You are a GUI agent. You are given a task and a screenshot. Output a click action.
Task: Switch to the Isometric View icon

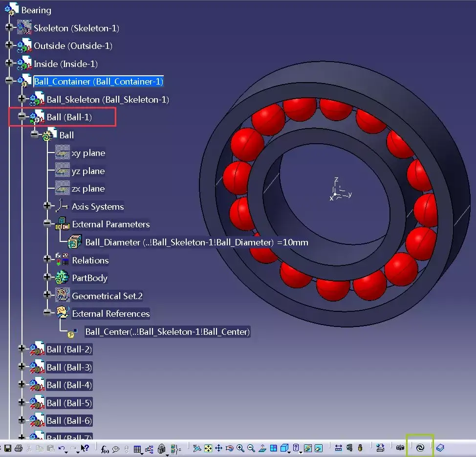coord(284,446)
